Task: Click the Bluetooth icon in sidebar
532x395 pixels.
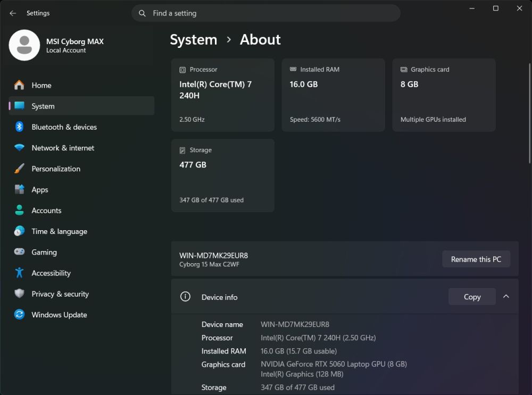Action: click(x=19, y=127)
